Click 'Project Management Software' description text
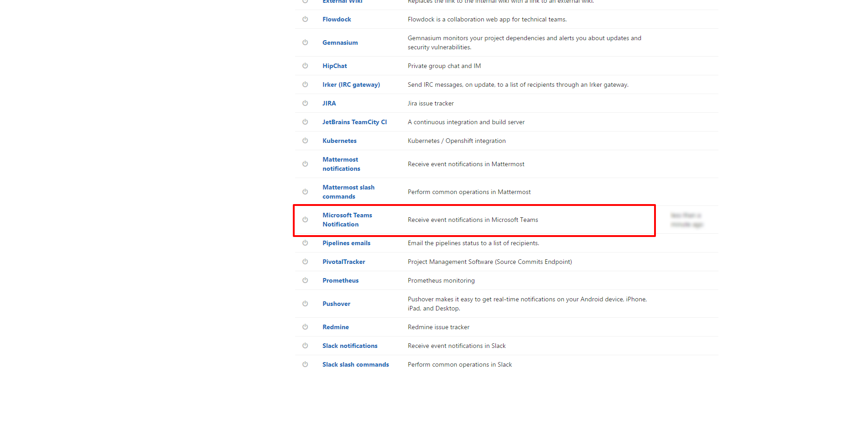Image resolution: width=868 pixels, height=426 pixels. (x=490, y=262)
